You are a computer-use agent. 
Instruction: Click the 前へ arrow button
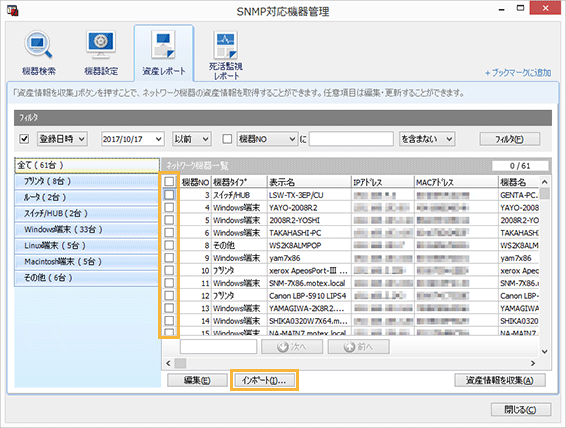tap(358, 347)
